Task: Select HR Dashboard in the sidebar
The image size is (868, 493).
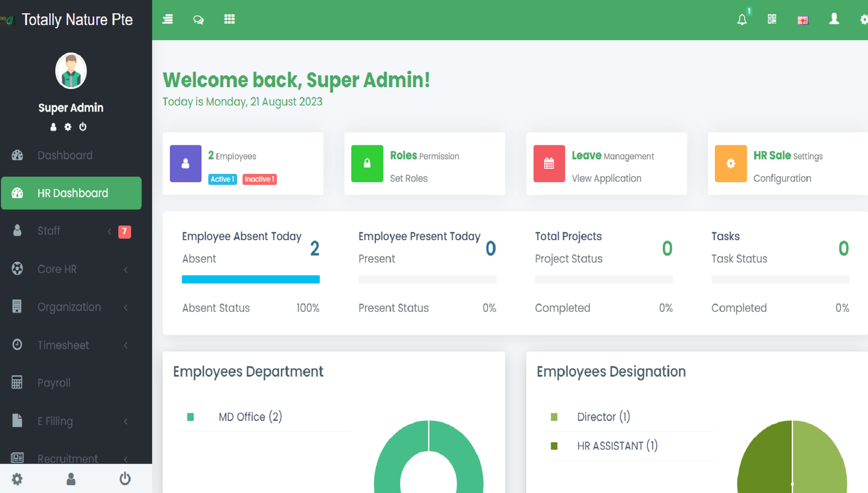Action: [71, 193]
